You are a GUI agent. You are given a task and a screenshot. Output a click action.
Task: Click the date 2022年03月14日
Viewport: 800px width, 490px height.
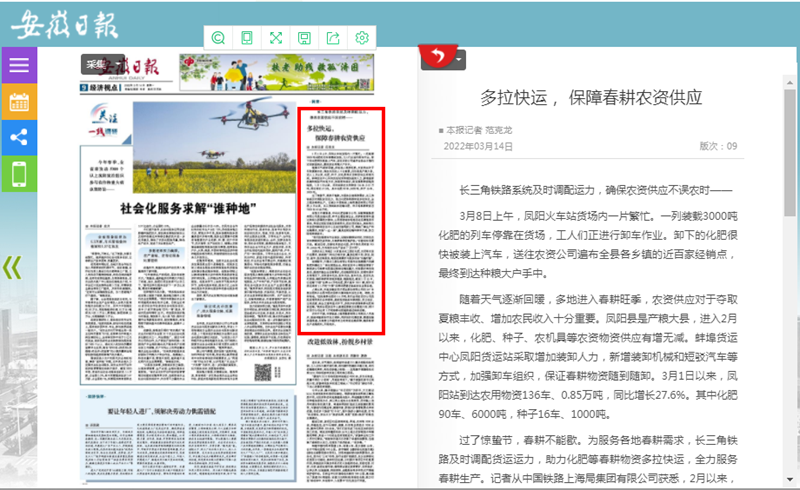[x=478, y=146]
